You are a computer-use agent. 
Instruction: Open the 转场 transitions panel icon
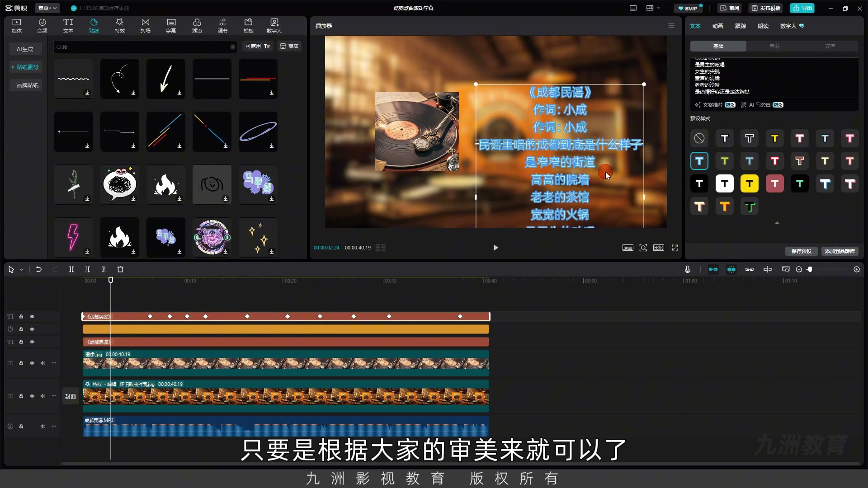145,26
